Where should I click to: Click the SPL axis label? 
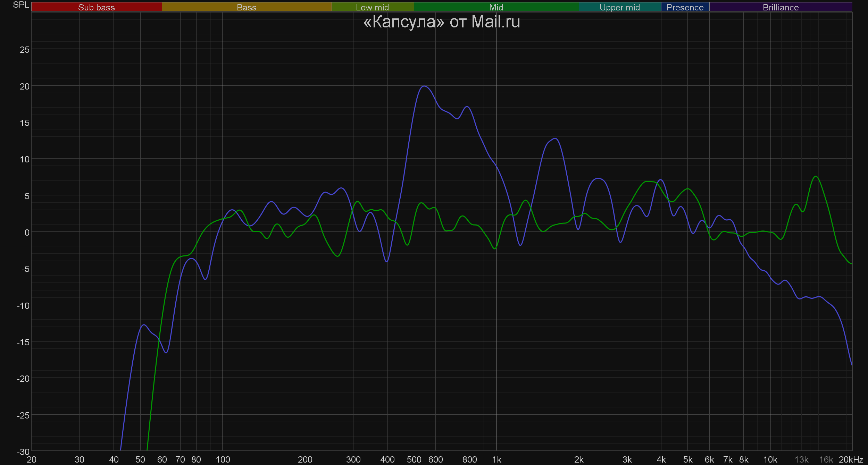click(21, 5)
